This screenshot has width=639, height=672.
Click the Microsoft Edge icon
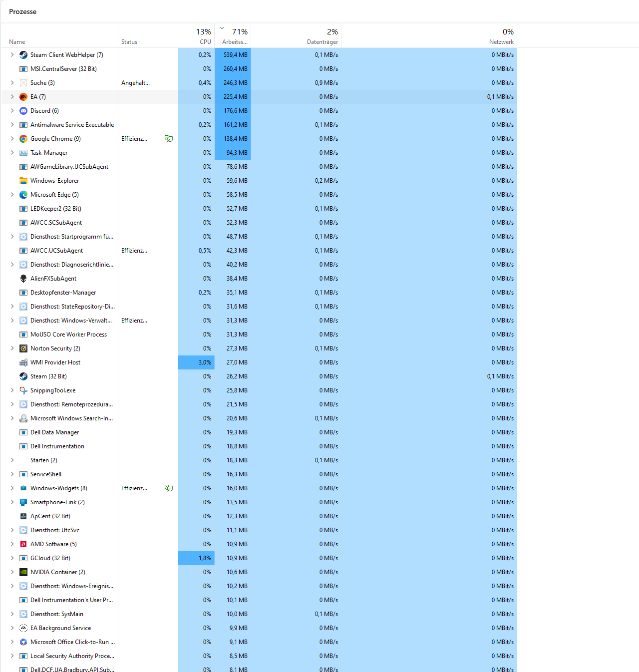tap(23, 195)
